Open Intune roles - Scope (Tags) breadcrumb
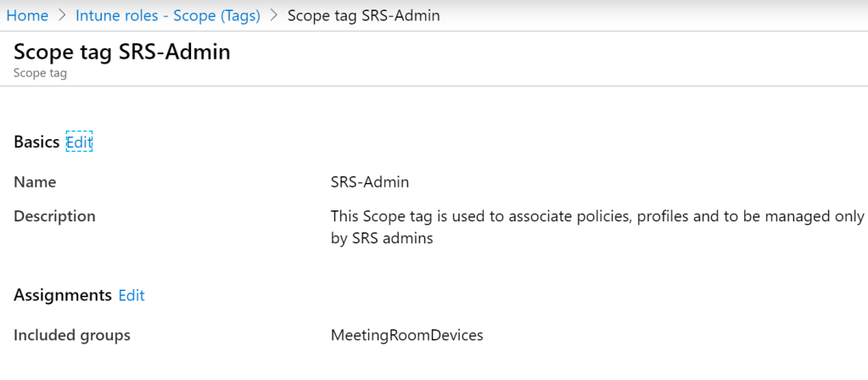Viewport: 868px width, 380px height. pyautogui.click(x=167, y=15)
